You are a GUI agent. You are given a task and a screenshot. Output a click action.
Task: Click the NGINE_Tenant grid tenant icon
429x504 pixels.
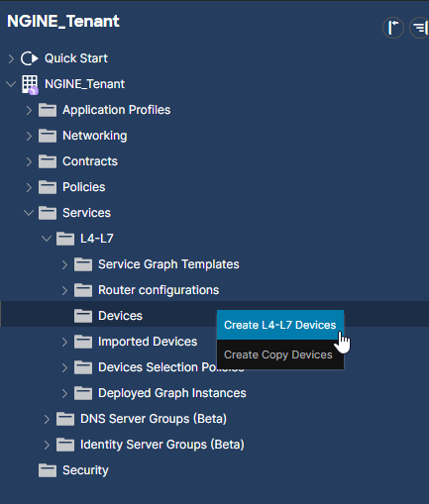tap(30, 84)
